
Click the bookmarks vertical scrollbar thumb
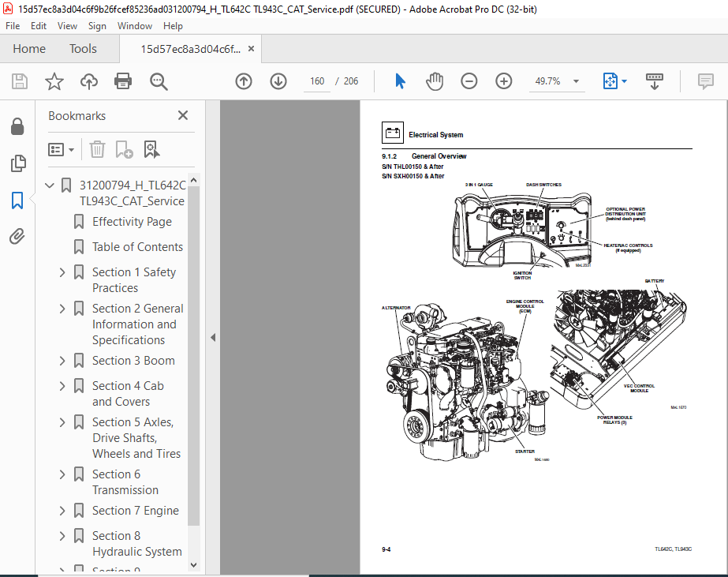pos(193,355)
